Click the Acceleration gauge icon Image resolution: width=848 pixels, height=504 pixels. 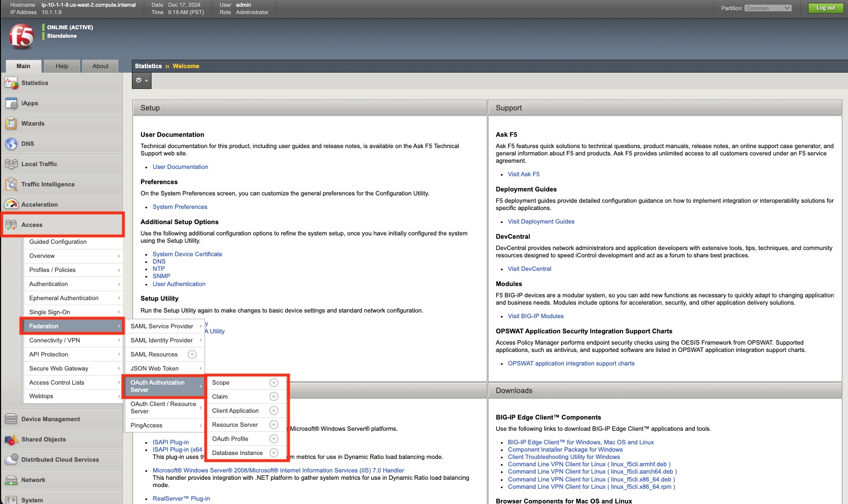click(11, 204)
